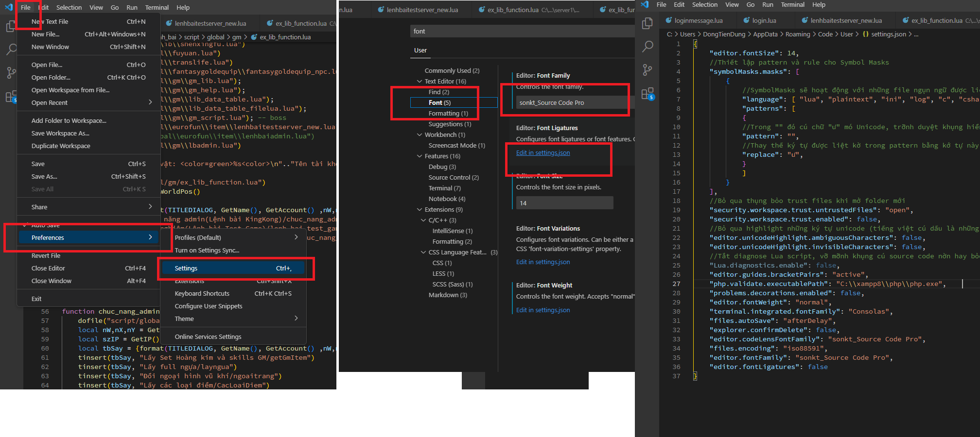Select Terminal (7) in settings tree

(x=444, y=188)
